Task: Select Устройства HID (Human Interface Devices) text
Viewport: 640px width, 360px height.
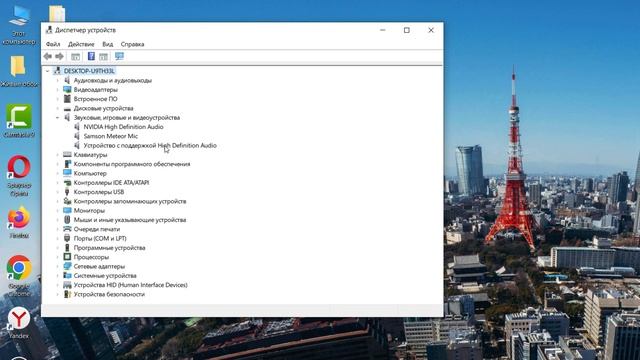Action: tap(131, 285)
